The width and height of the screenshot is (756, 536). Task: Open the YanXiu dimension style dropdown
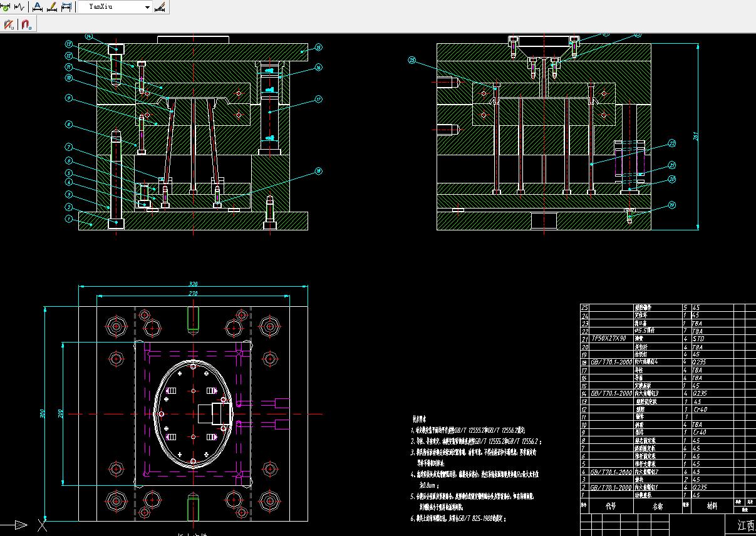116,7
